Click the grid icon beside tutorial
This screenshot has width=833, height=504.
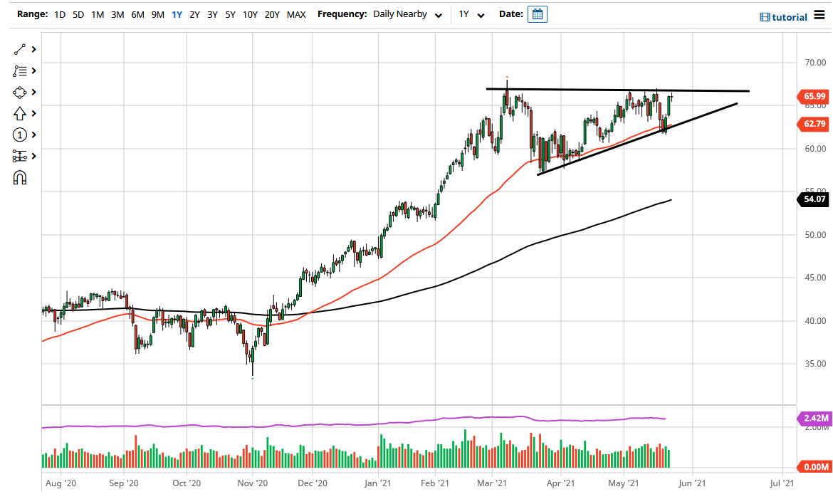(763, 16)
